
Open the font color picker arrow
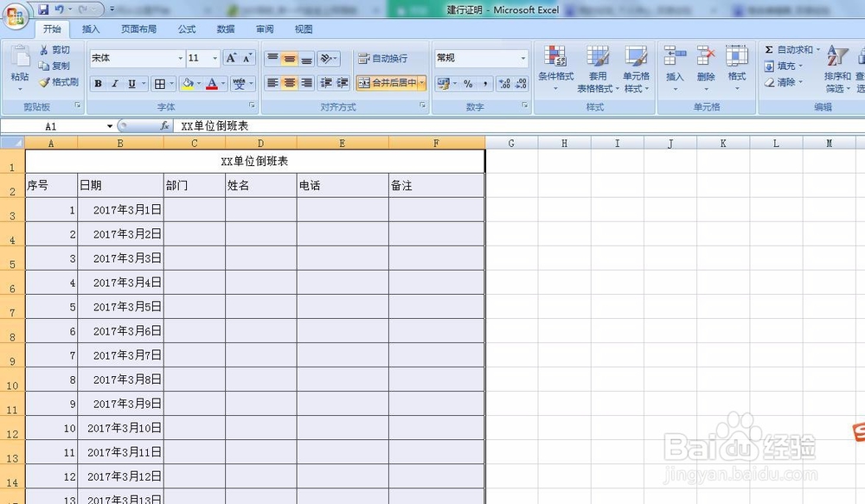pos(223,83)
